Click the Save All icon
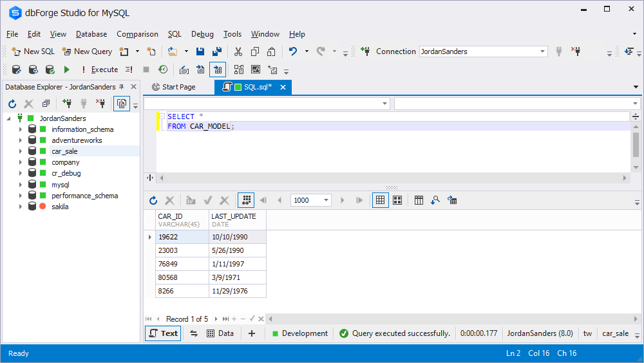Image resolution: width=644 pixels, height=363 pixels. pos(217,51)
